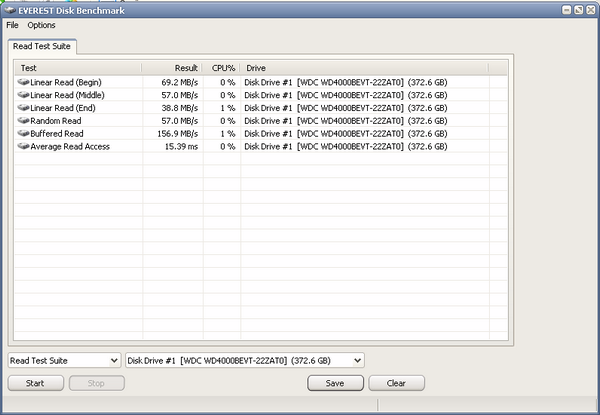Select the Read Test Suite tab

point(42,46)
